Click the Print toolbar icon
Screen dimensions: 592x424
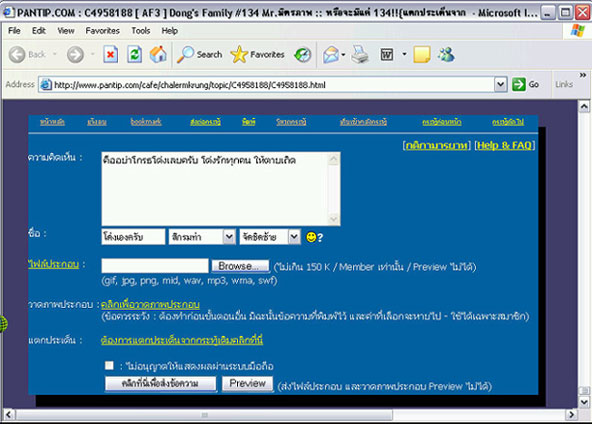[x=359, y=54]
